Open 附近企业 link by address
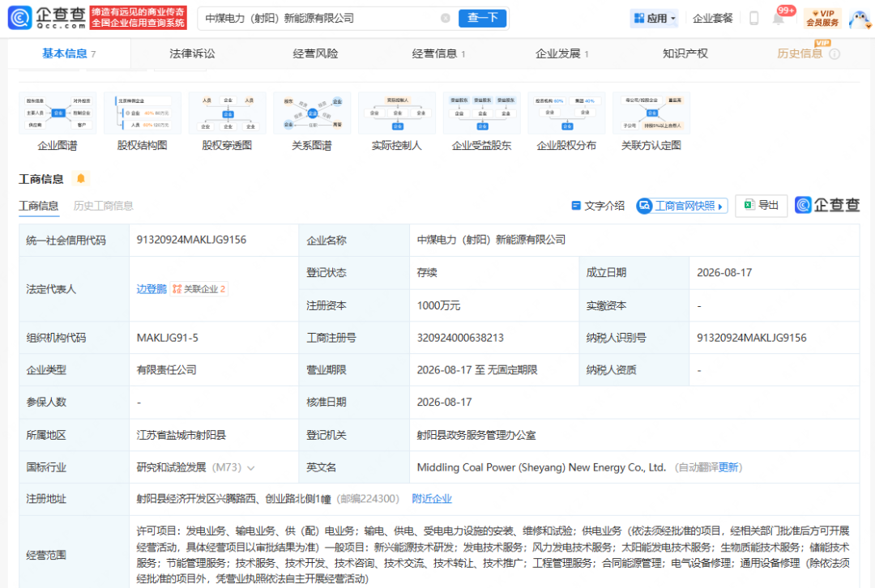Image resolution: width=875 pixels, height=588 pixels. 432,499
